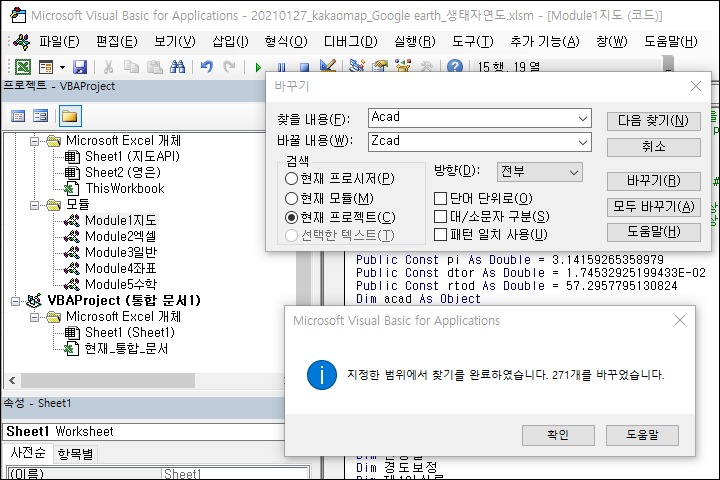Select 현재_통합_문서 in project tree

pos(126,349)
